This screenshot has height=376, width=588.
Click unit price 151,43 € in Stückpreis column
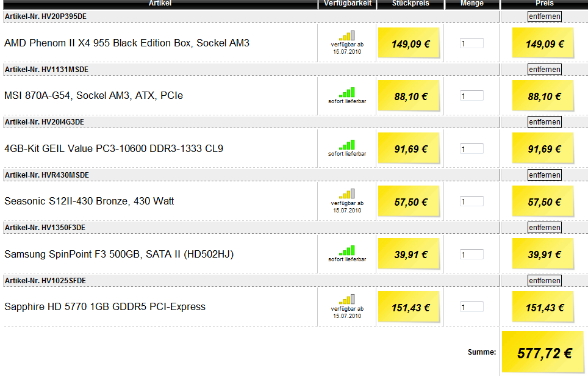[x=409, y=307]
